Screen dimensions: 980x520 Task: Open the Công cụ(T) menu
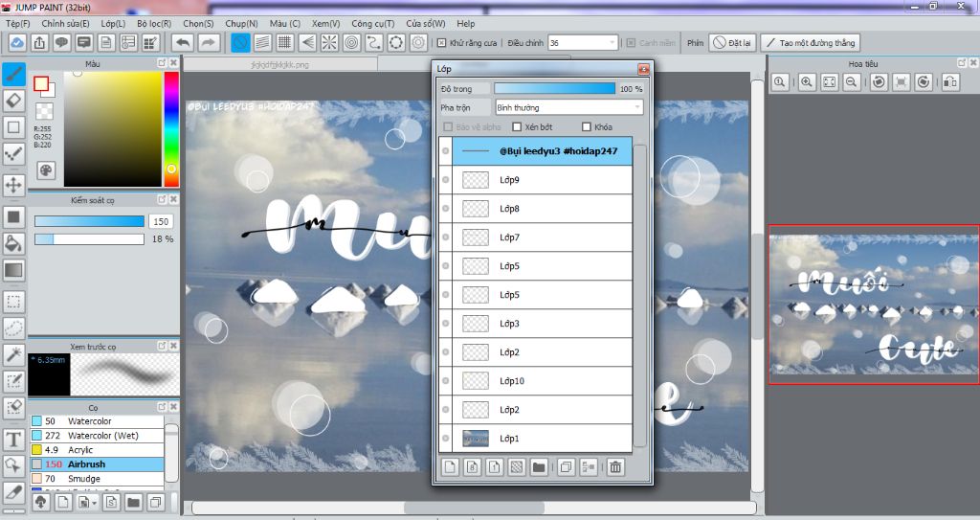(x=372, y=23)
